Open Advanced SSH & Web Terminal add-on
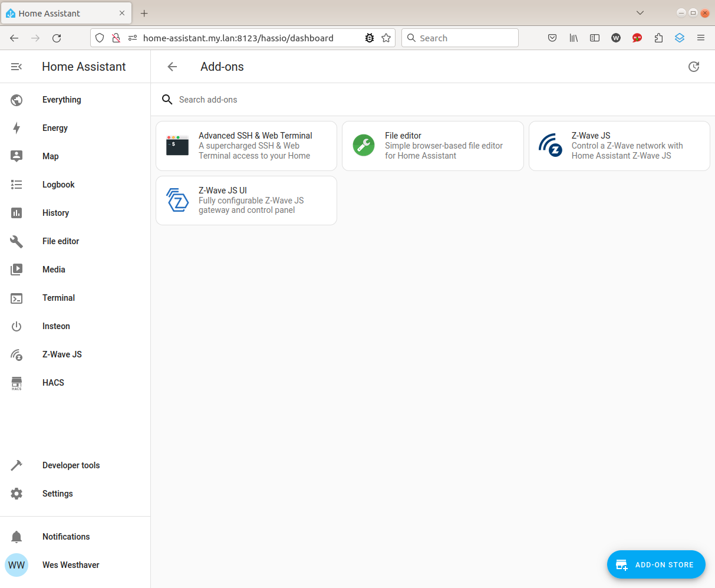 [x=246, y=146]
